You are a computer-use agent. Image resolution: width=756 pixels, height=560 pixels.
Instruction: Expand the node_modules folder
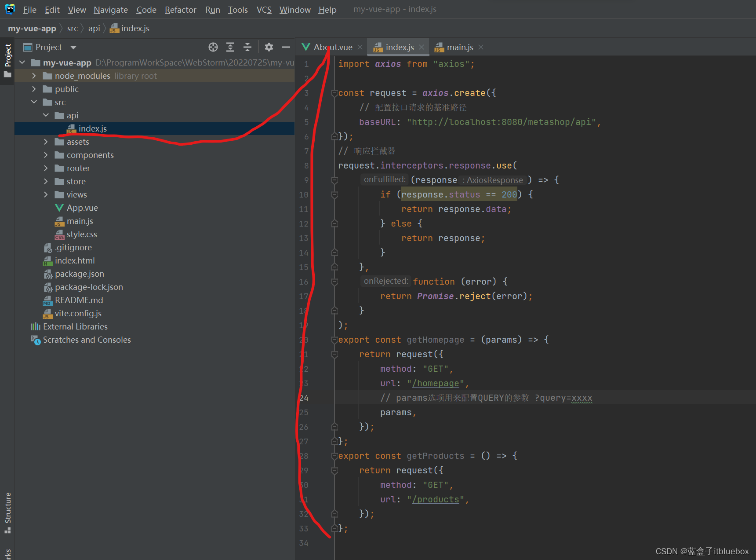pyautogui.click(x=34, y=76)
